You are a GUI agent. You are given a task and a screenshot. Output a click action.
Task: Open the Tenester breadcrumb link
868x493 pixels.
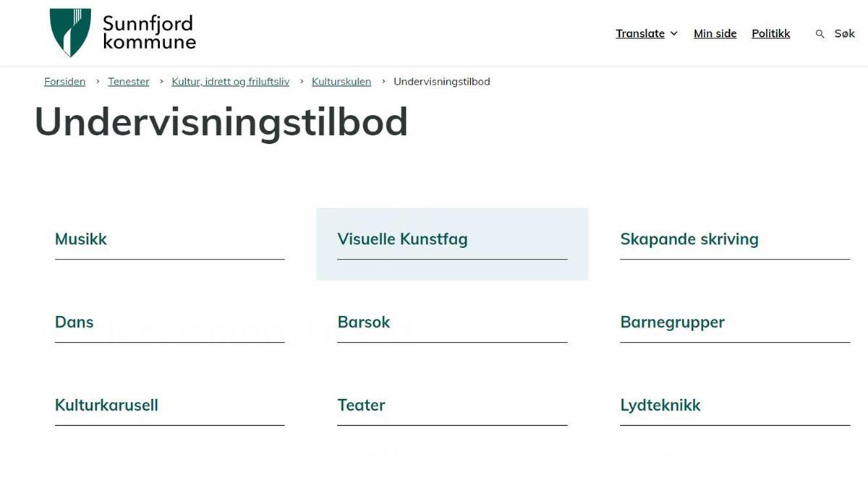click(129, 82)
